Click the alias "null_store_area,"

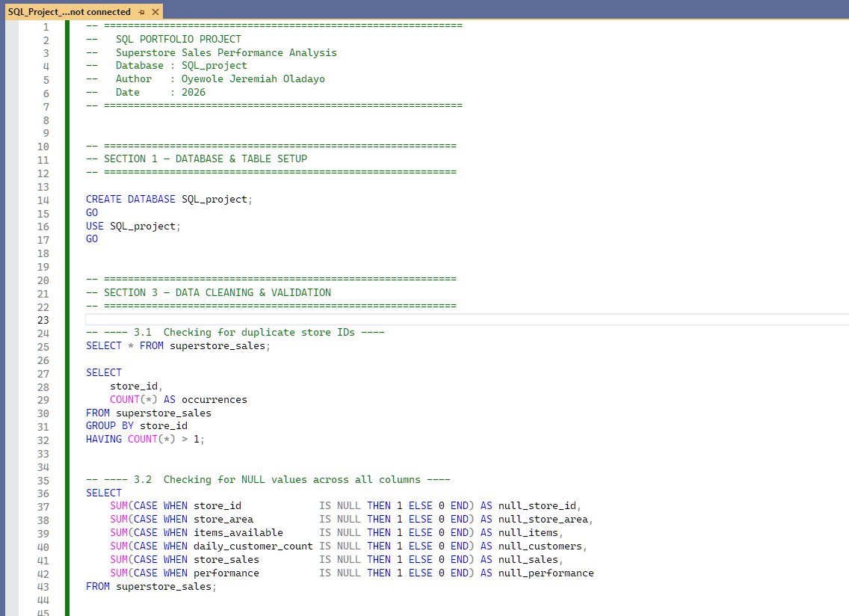point(546,520)
